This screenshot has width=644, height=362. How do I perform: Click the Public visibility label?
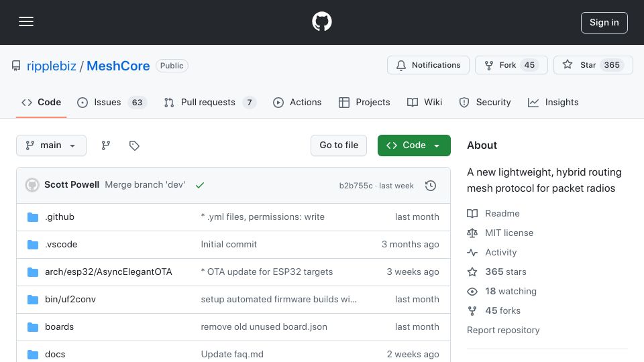[x=172, y=66]
